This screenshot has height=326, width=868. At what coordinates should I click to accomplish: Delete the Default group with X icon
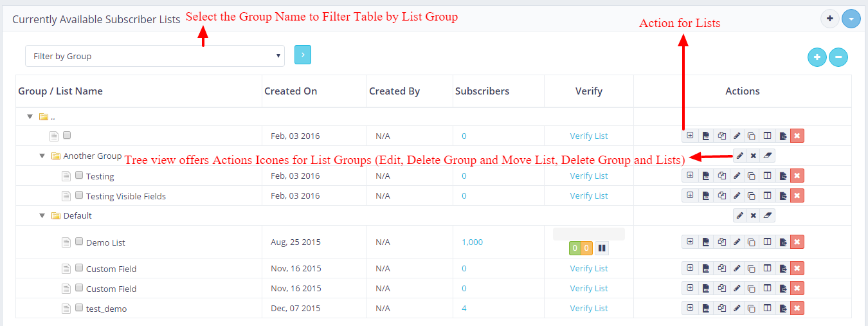(x=753, y=215)
